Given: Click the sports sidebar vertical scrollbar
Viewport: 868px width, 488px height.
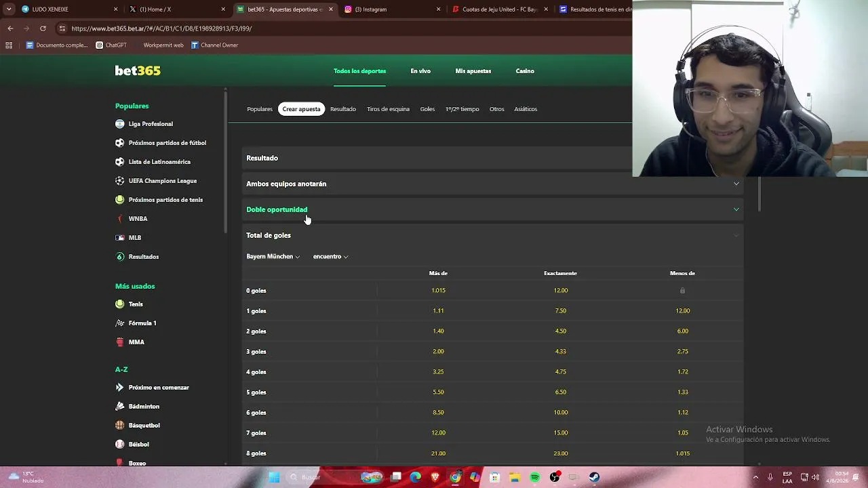Looking at the screenshot, I should pos(226,161).
